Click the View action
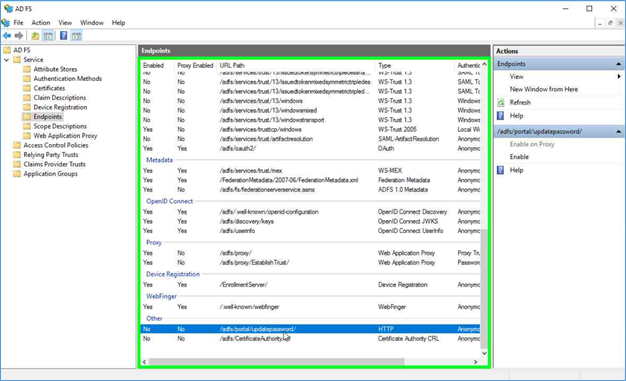 (x=516, y=77)
